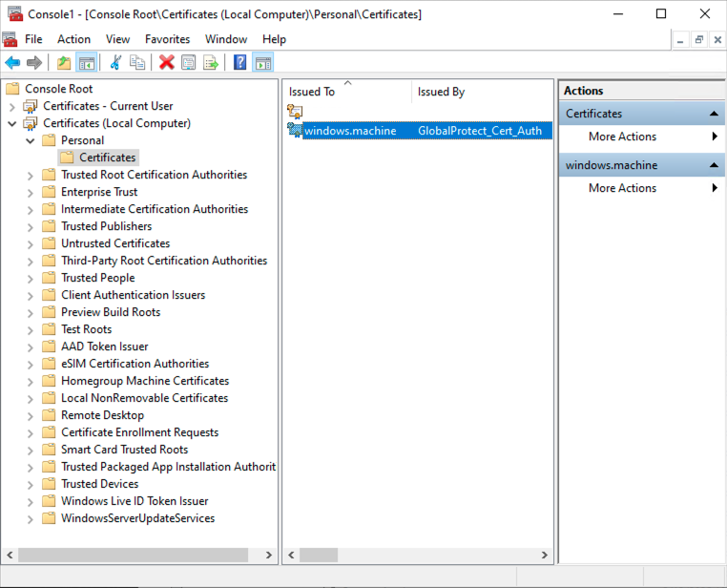Open Help via blue question icon
Viewport: 727px width, 588px height.
point(239,63)
